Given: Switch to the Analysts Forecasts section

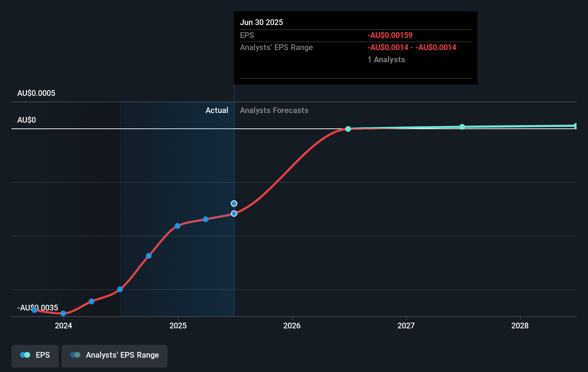Looking at the screenshot, I should (x=274, y=110).
